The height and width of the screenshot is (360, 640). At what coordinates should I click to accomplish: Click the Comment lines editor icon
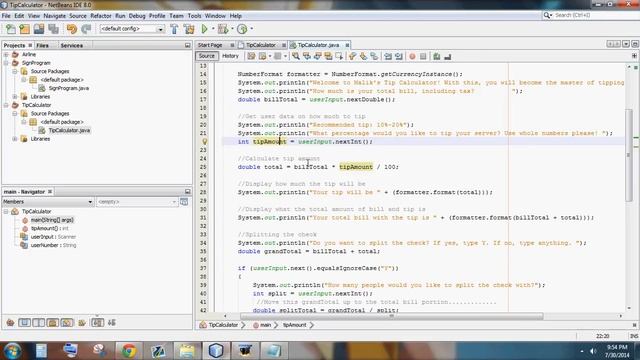(x=437, y=56)
